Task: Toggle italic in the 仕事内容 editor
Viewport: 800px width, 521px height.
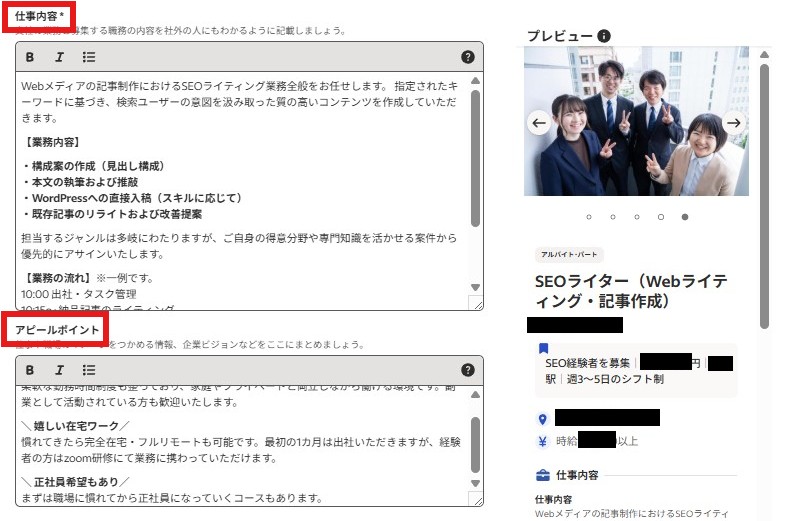Action: 59,57
